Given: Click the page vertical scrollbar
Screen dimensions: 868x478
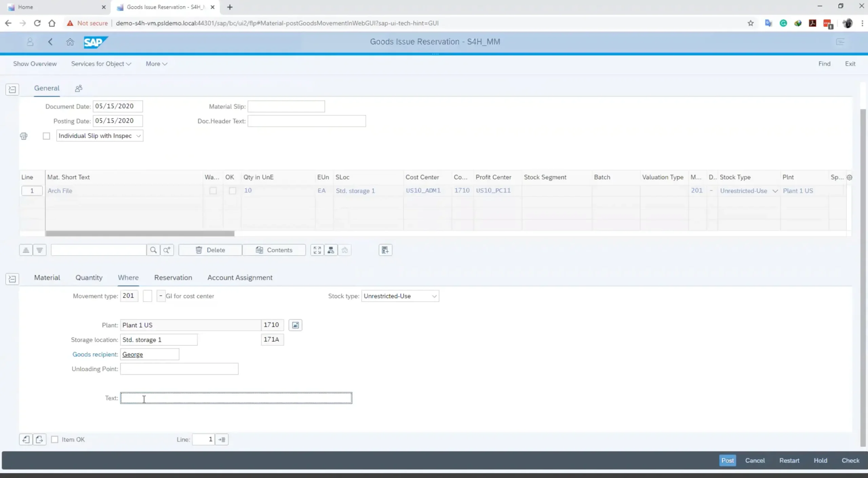Looking at the screenshot, I should coord(863,278).
